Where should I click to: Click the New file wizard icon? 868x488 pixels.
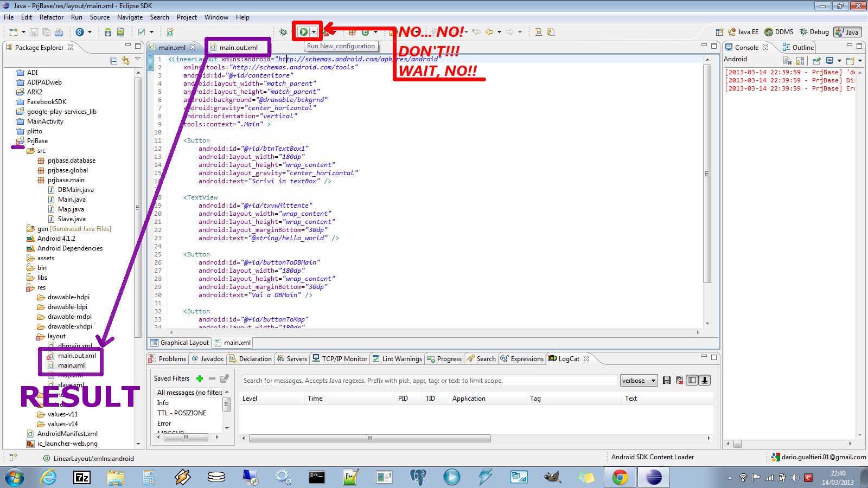coord(14,32)
